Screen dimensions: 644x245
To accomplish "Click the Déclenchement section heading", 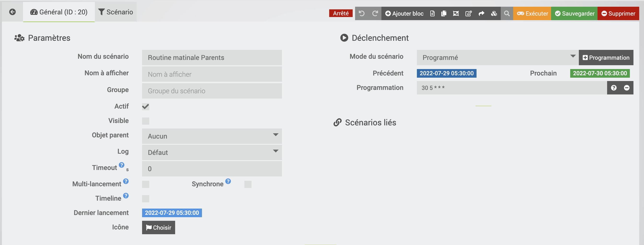I will (x=374, y=38).
